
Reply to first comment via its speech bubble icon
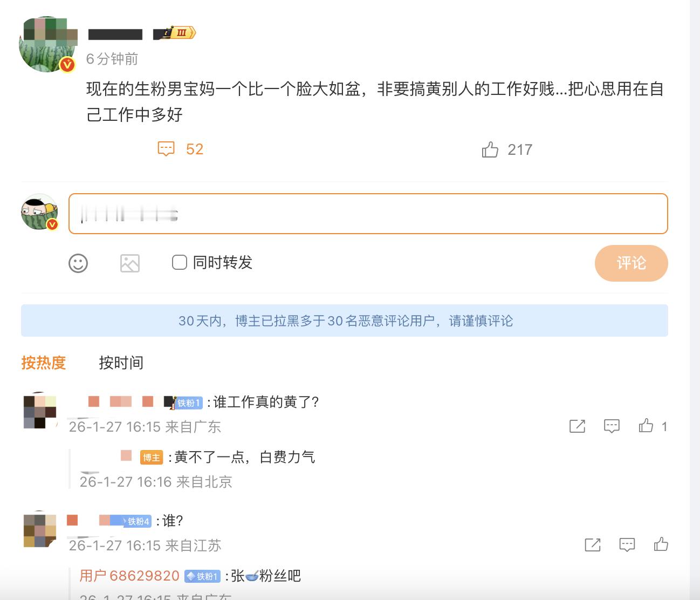coord(612,426)
